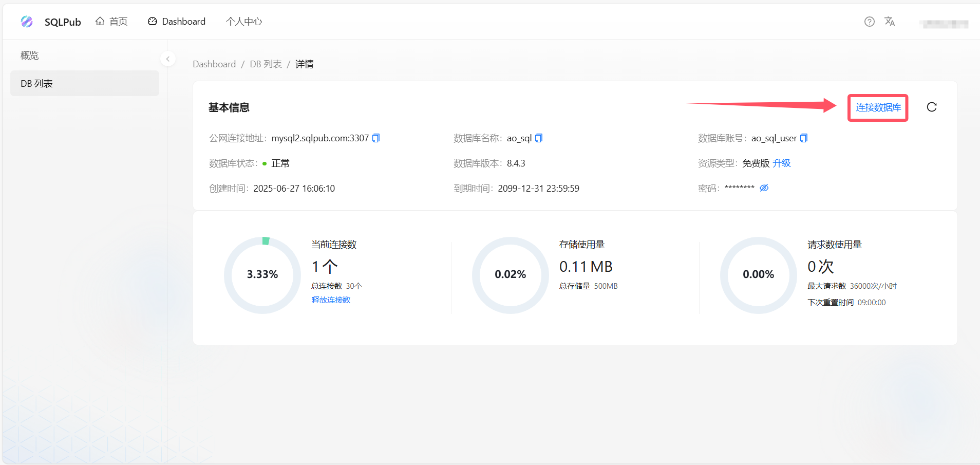
Task: Select DB 列表 in the sidebar
Action: click(x=36, y=83)
